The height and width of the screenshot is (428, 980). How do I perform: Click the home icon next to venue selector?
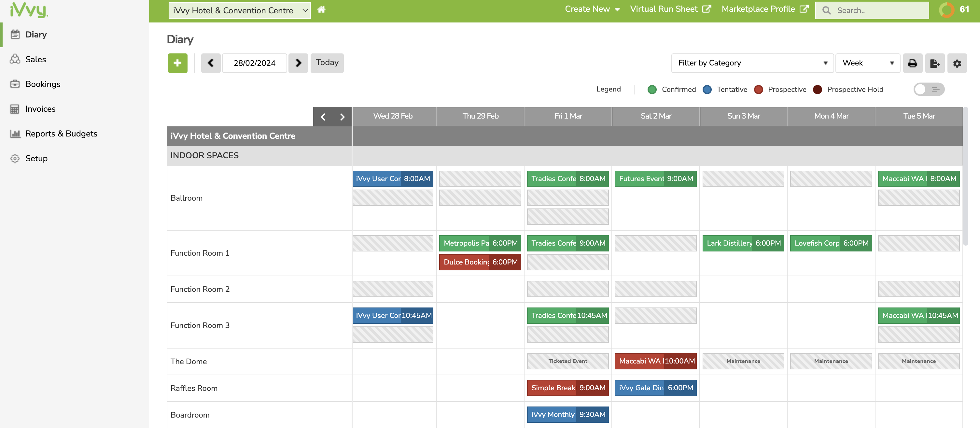click(321, 9)
